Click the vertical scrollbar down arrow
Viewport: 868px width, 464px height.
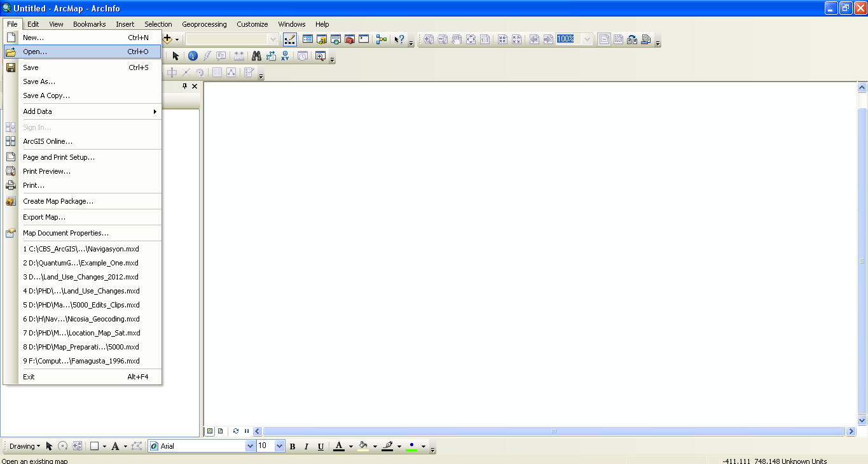click(x=862, y=421)
